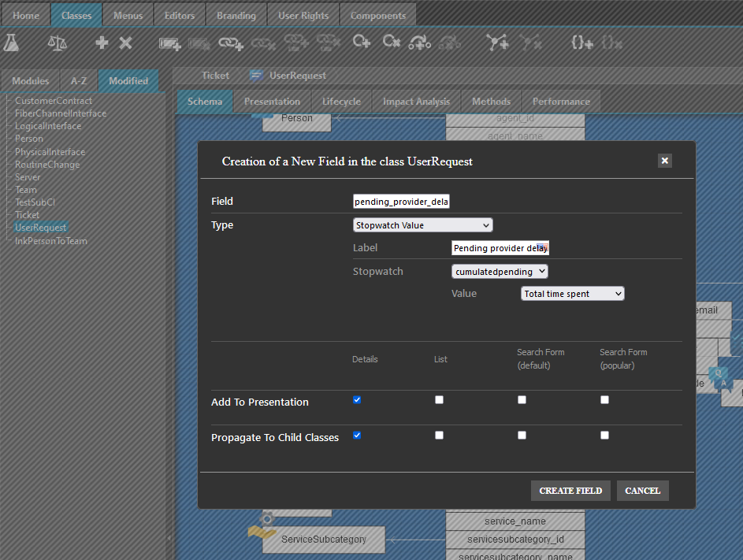Click the CANCEL button
This screenshot has height=560, width=743.
pos(642,491)
